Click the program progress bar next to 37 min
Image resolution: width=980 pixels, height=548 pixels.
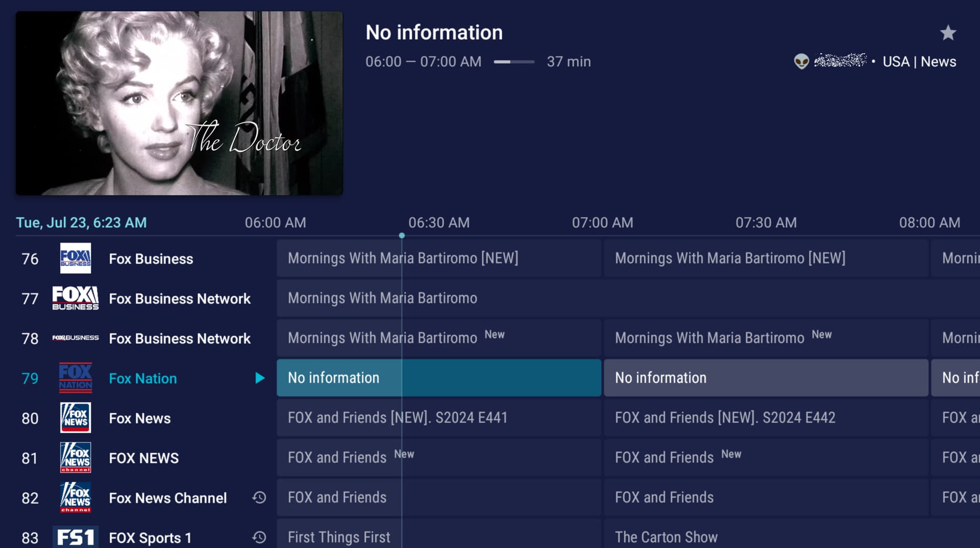514,62
